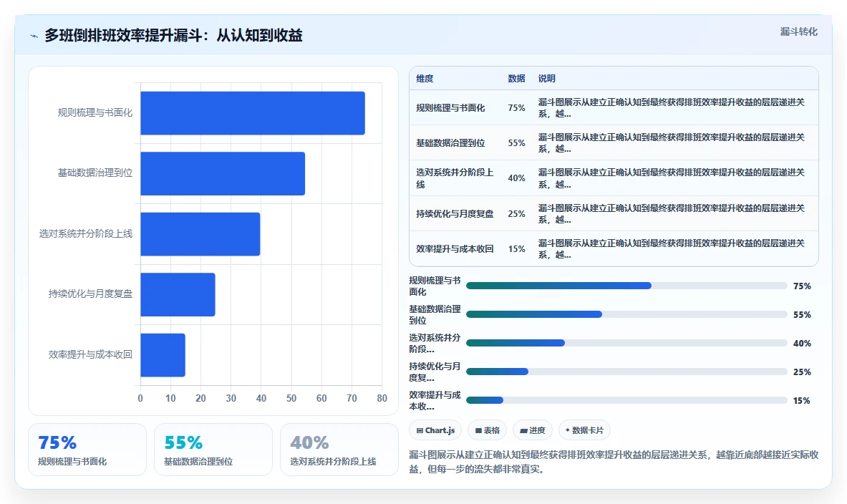Image resolution: width=847 pixels, height=504 pixels.
Task: Select the Chart.js chip
Action: (435, 430)
